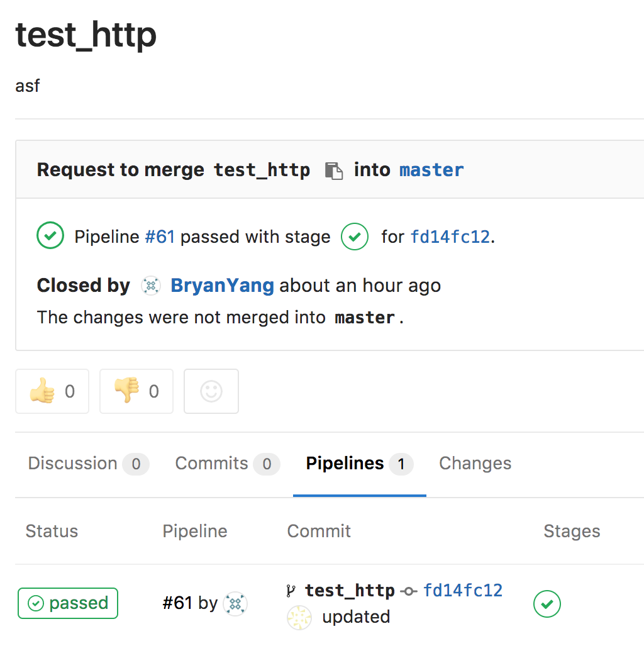
Task: Open the master branch link
Action: (x=431, y=170)
